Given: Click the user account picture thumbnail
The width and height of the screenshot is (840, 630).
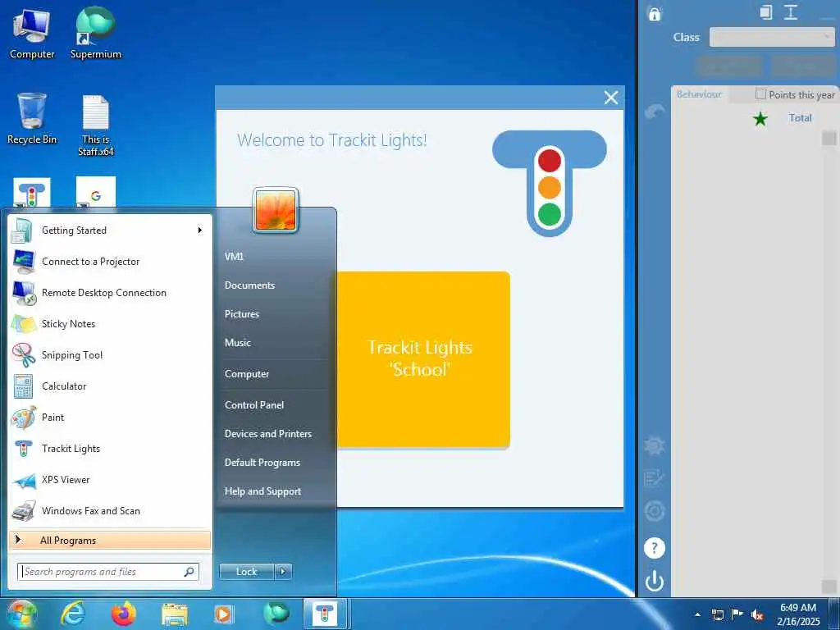Looking at the screenshot, I should tap(276, 211).
